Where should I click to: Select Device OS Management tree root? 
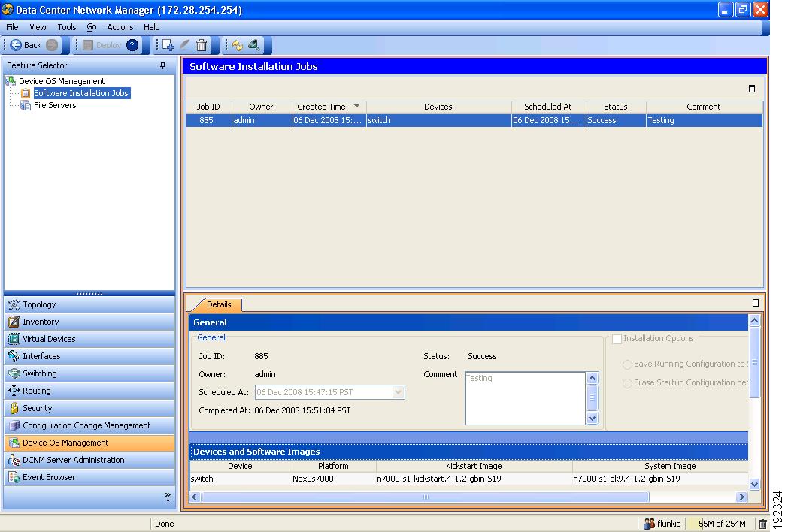tap(61, 81)
